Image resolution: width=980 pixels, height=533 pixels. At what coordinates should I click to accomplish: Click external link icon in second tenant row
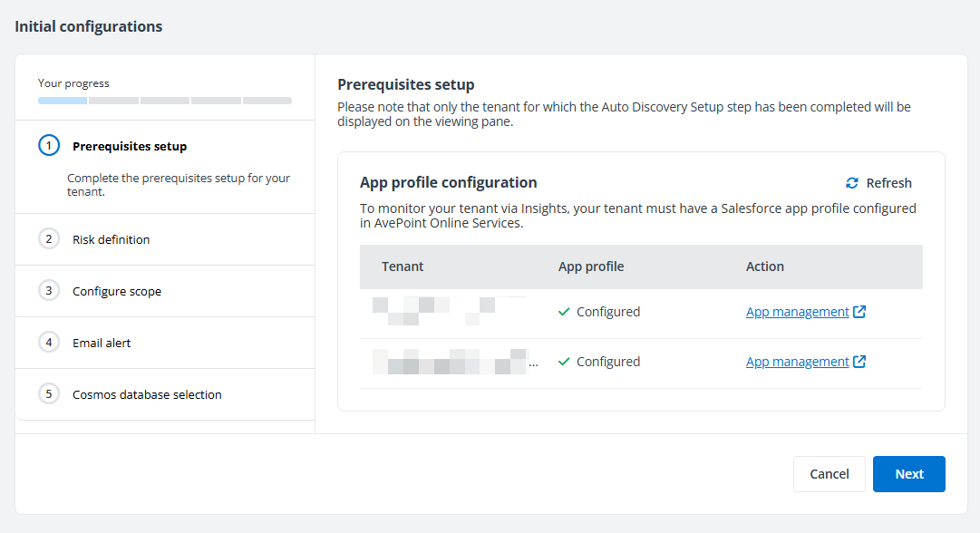859,362
